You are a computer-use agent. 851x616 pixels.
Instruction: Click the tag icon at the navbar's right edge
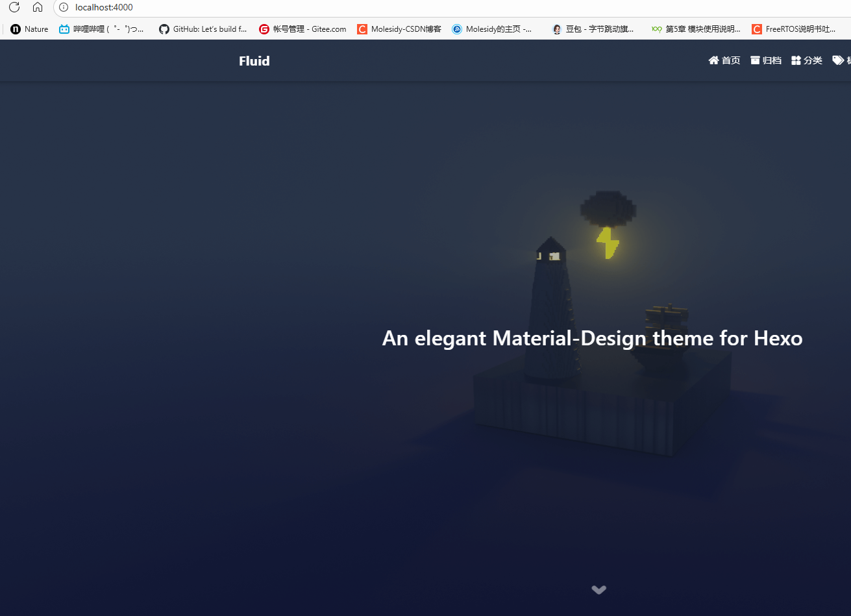pos(837,60)
